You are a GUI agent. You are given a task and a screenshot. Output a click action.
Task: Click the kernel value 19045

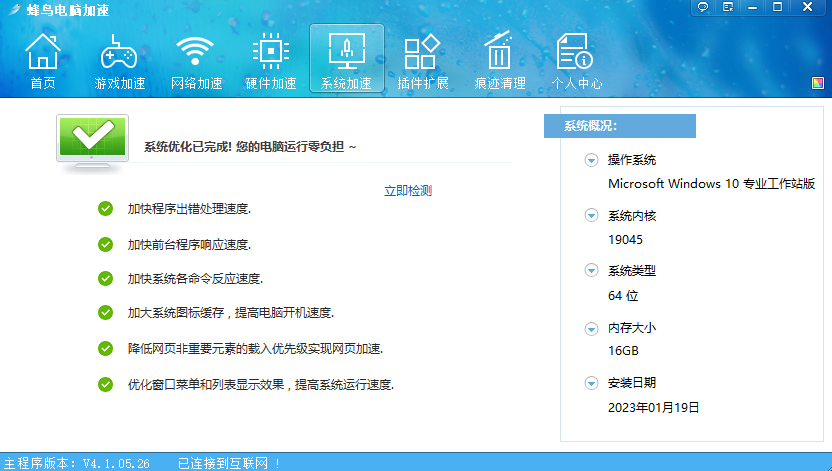point(625,240)
